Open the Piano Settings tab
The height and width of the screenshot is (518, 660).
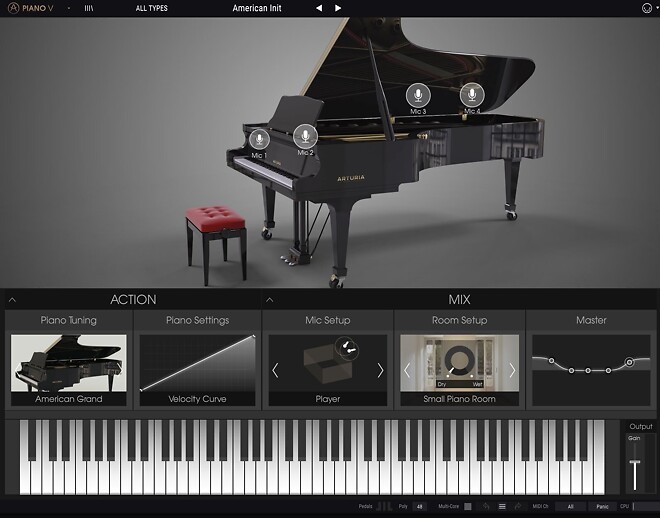pos(197,320)
